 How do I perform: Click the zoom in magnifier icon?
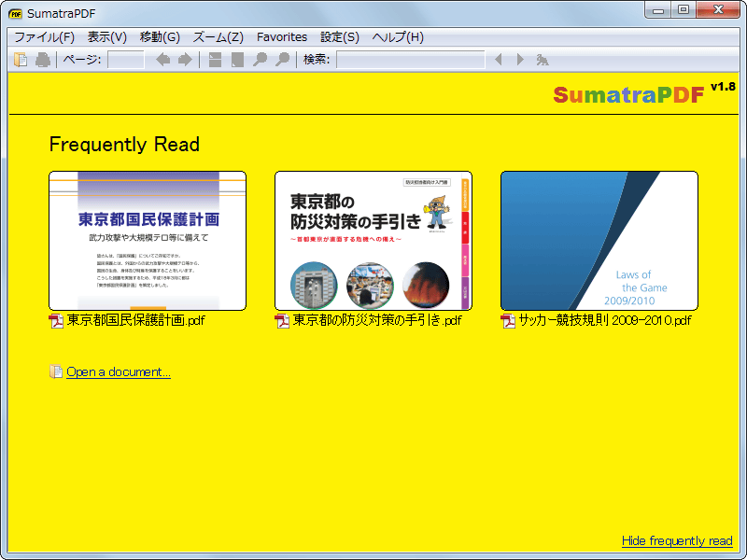pos(283,60)
